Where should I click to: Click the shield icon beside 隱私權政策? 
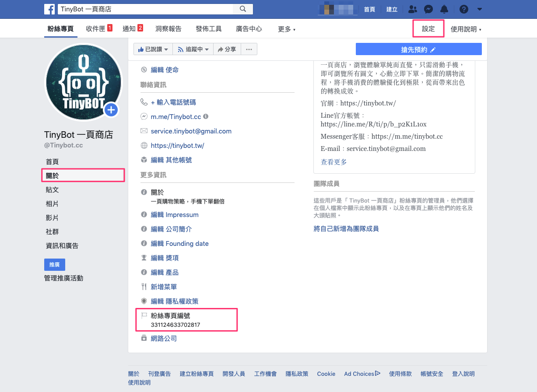pyautogui.click(x=144, y=301)
